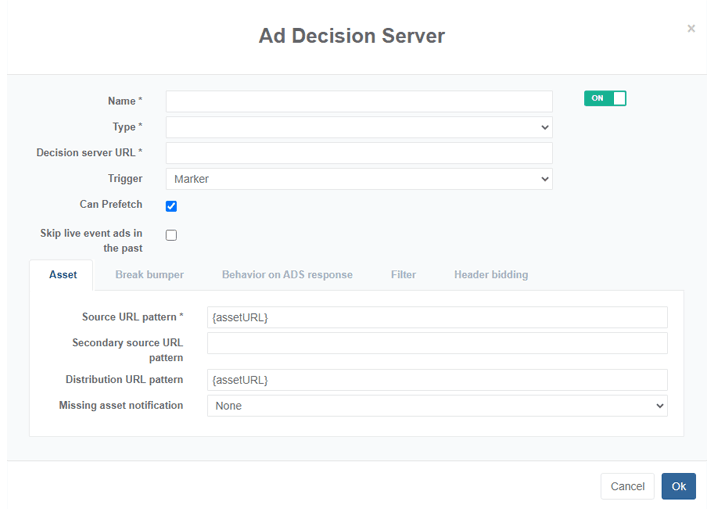Click the Ok button
This screenshot has width=714, height=511.
click(x=678, y=486)
